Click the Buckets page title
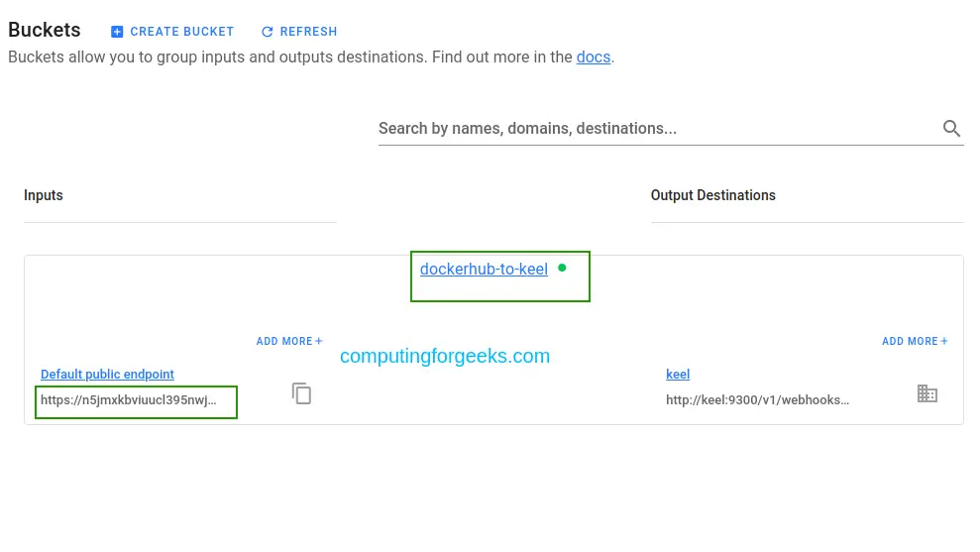980x552 pixels. coord(45,30)
